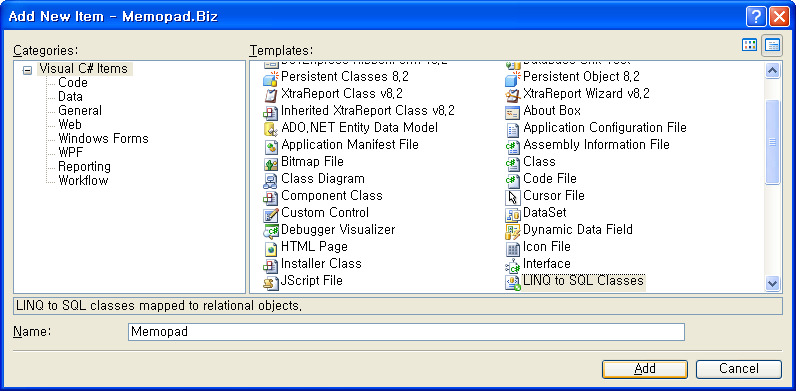The width and height of the screenshot is (796, 391).
Task: Select the Icon File template icon
Action: 513,248
